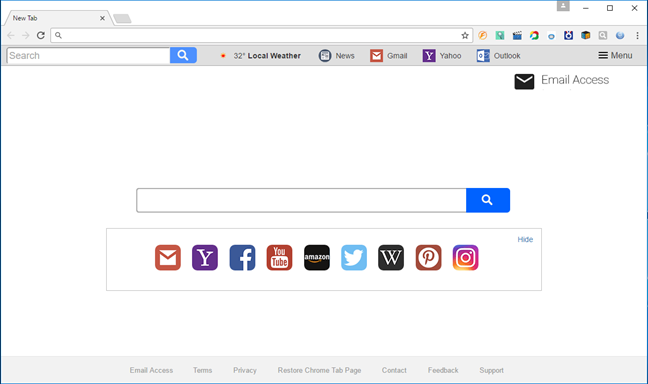Viewport: 648px width, 384px height.
Task: Open the Support footer link
Action: tap(491, 370)
